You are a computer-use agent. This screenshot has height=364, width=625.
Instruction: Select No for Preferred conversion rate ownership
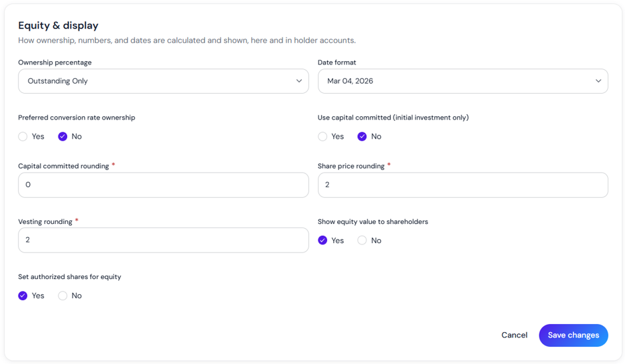point(62,137)
